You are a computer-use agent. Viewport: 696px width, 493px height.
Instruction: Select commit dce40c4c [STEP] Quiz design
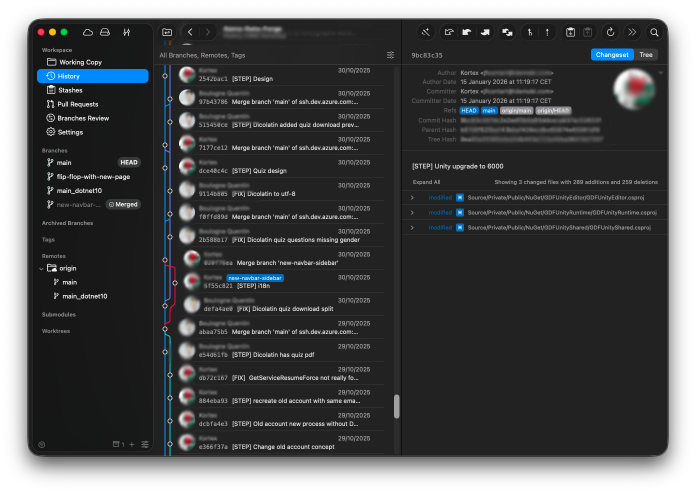point(281,166)
